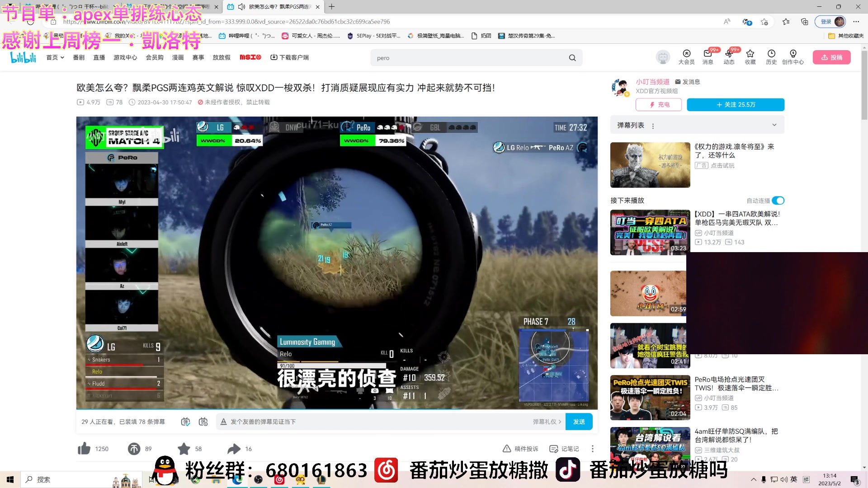
Task: Open browser favorites list icon
Action: point(786,21)
